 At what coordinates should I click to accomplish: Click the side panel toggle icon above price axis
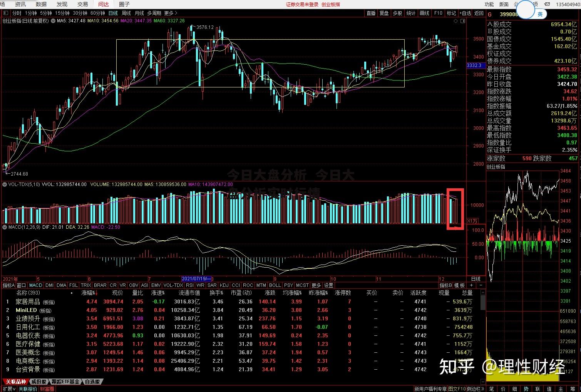(x=463, y=21)
